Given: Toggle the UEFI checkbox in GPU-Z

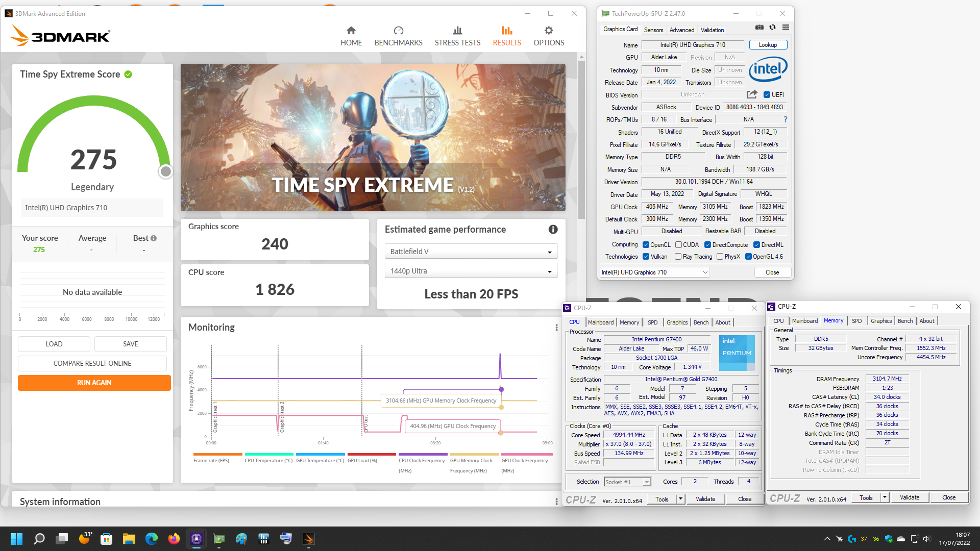Looking at the screenshot, I should pos(767,95).
